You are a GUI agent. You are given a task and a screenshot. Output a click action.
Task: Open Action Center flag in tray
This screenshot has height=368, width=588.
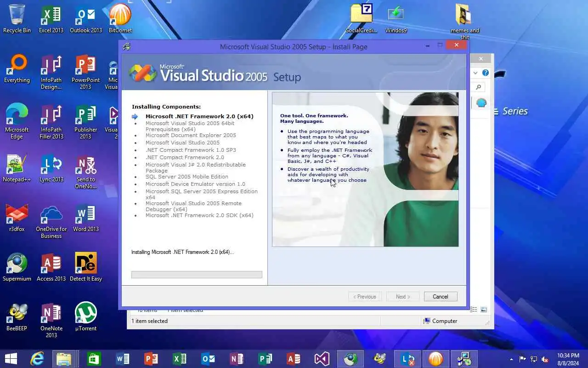523,359
